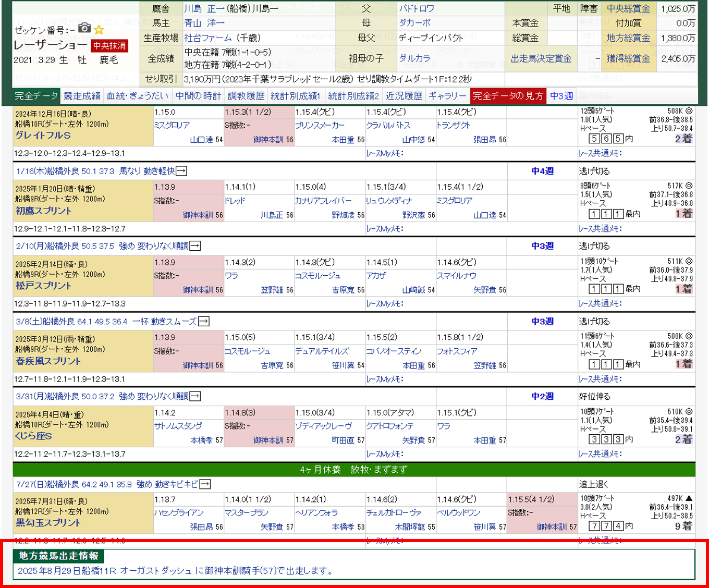709x588 pixels.
Task: Open dam ダカーポ link
Action: [415, 23]
